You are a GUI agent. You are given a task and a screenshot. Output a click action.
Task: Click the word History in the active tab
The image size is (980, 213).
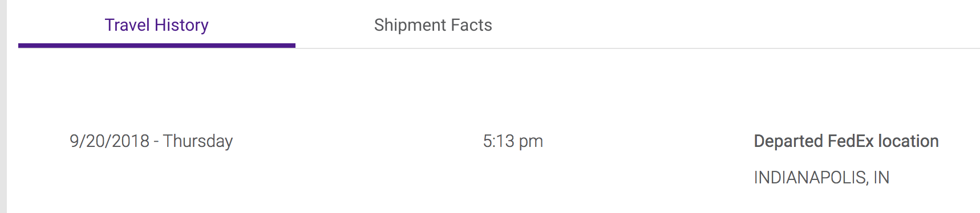(181, 25)
